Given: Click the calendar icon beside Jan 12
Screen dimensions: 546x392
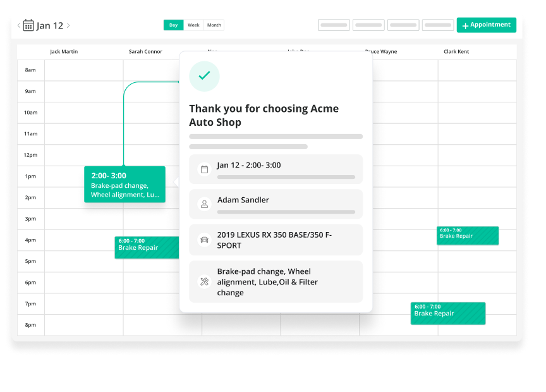Looking at the screenshot, I should pyautogui.click(x=28, y=25).
